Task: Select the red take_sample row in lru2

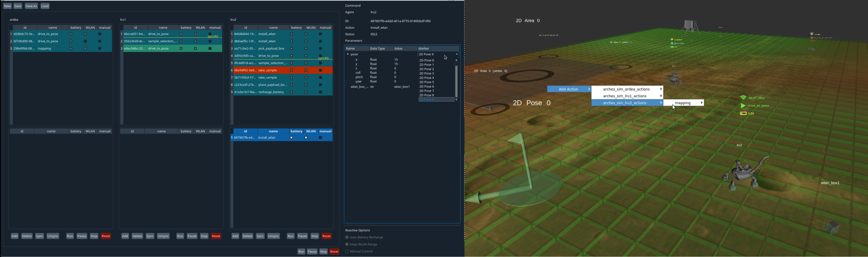Action: click(x=268, y=71)
